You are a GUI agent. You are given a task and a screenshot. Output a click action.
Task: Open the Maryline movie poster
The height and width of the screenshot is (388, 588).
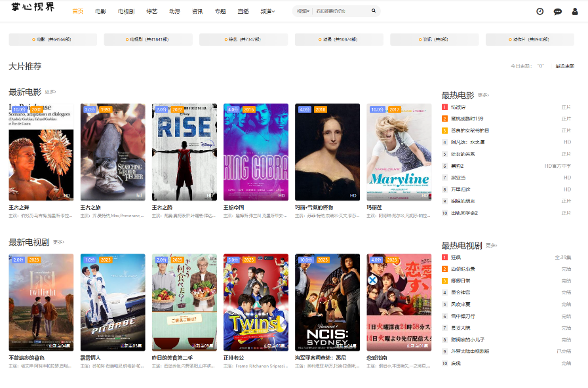(399, 152)
